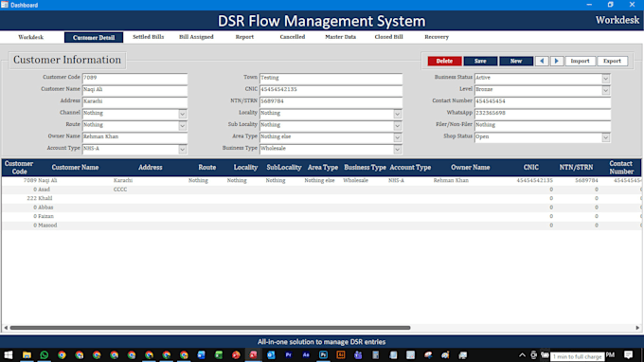Open the Locality dropdown

tap(397, 114)
